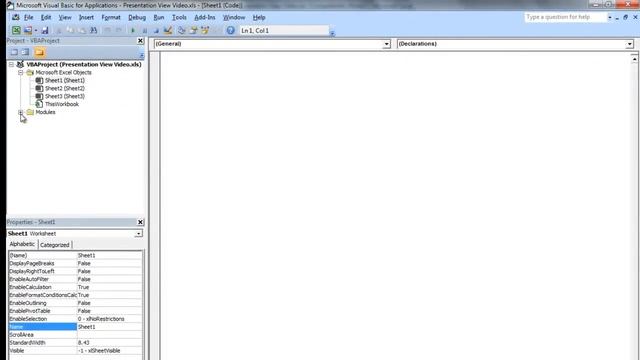This screenshot has height=360, width=640.
Task: Collapse the Microsoft Excel Objects folder
Action: click(20, 73)
